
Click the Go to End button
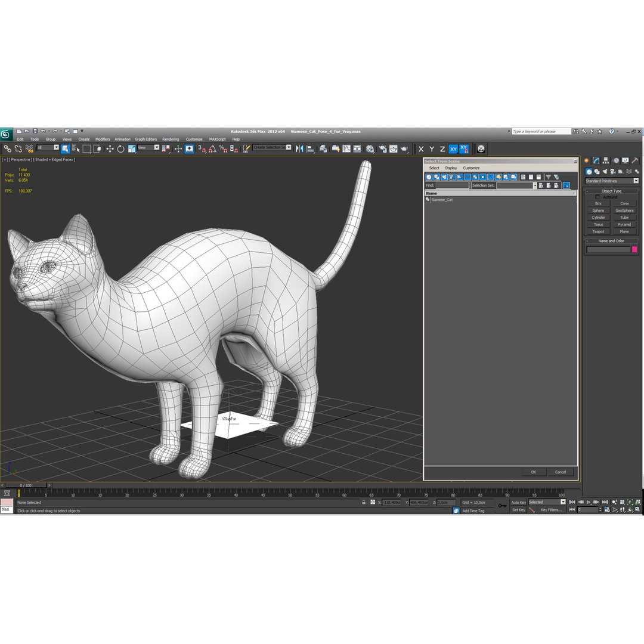(x=605, y=502)
